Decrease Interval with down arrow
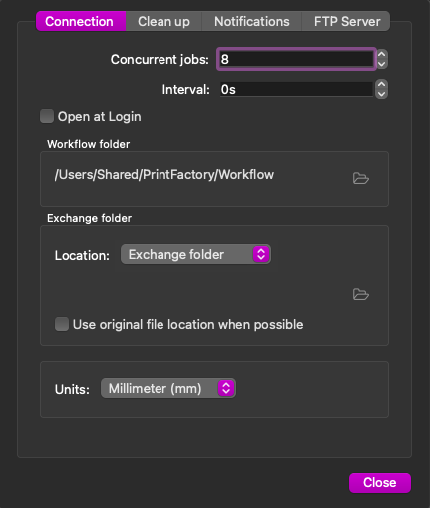430x508 pixels. pyautogui.click(x=382, y=94)
